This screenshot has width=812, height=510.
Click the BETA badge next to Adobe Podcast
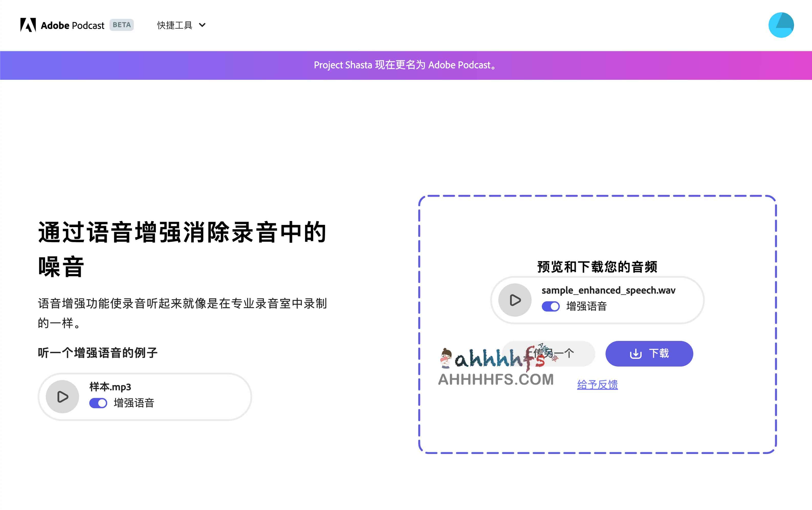click(122, 25)
